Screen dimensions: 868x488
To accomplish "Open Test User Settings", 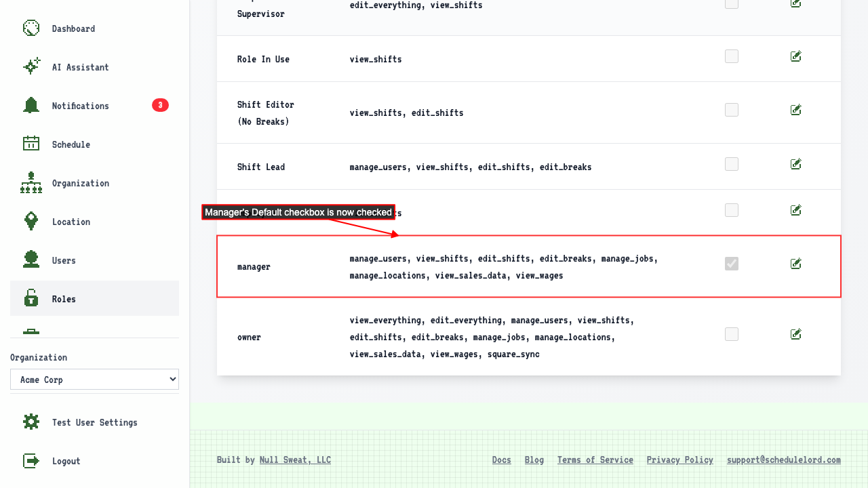I will 94,422.
